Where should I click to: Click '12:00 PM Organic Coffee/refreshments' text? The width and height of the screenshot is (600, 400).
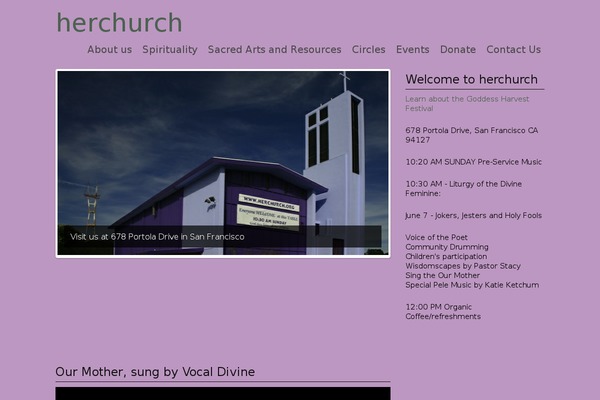coord(443,312)
